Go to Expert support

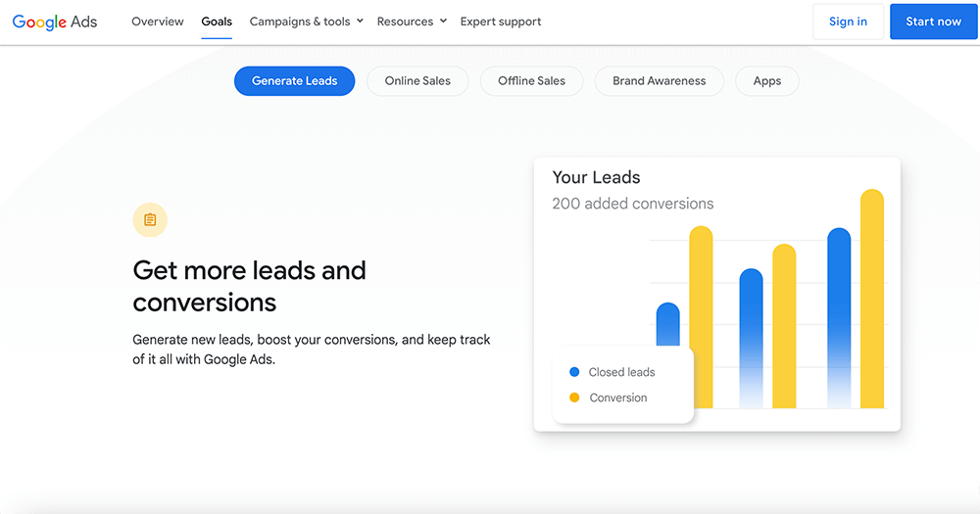501,22
